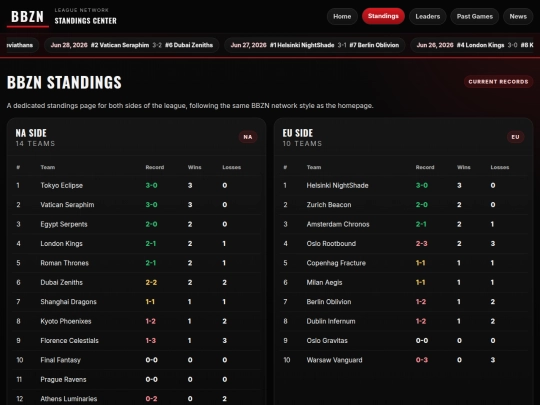Select Dubai Zeniths in NA standings
Viewport: 540px width, 405px height.
point(61,282)
